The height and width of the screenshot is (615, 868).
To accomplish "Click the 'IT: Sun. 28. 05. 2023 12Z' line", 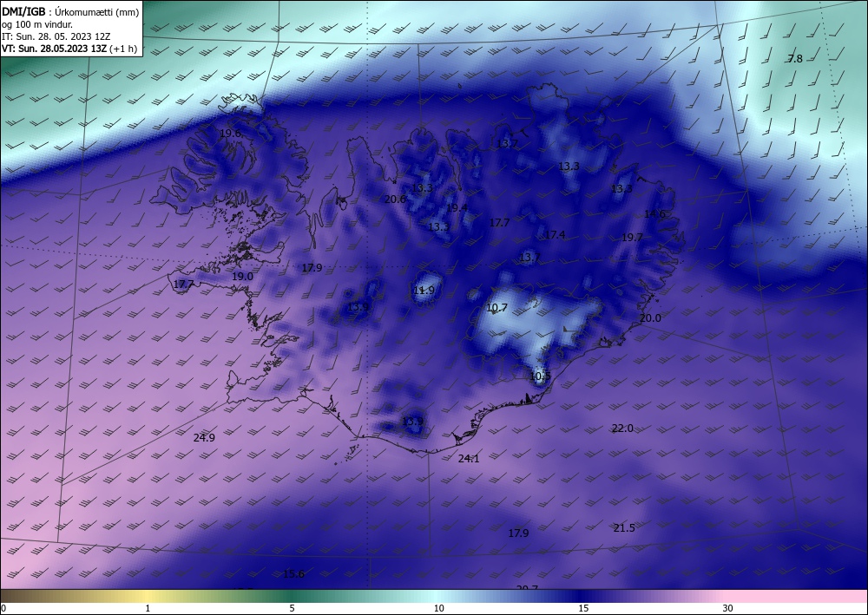I will click(x=56, y=36).
